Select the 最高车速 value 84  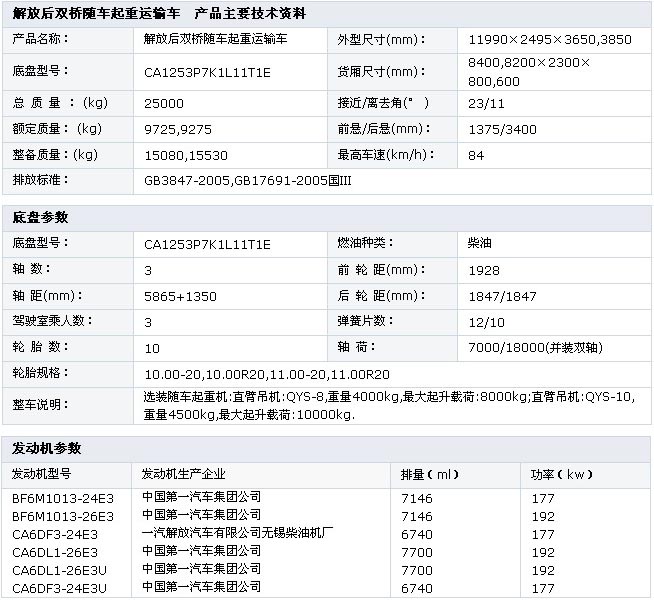pyautogui.click(x=476, y=155)
